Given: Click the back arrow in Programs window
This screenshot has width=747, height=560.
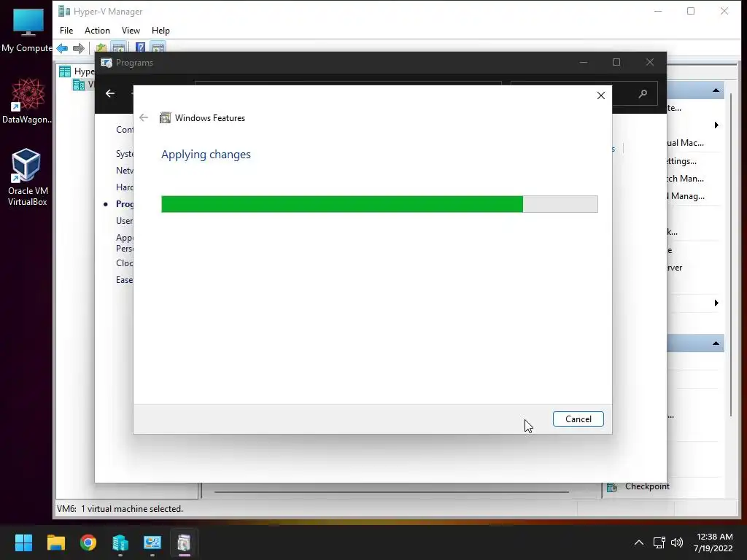Looking at the screenshot, I should (x=110, y=93).
